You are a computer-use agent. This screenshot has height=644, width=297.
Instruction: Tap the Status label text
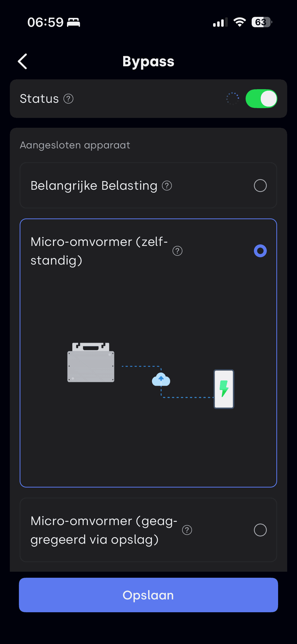(39, 99)
